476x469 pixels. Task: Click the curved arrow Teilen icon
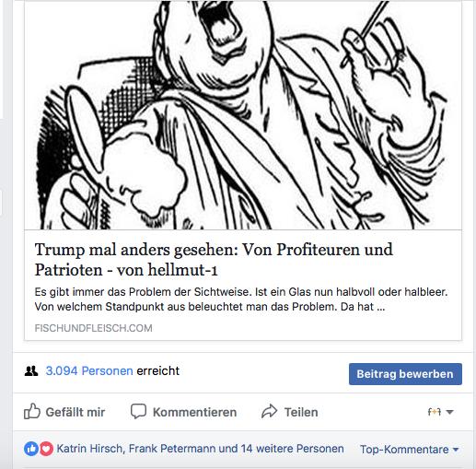269,411
